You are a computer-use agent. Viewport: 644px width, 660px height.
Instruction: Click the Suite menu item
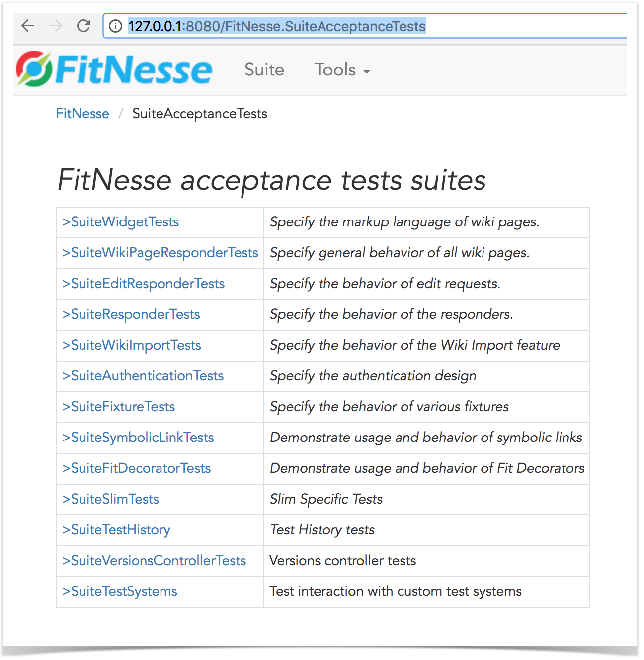(264, 70)
